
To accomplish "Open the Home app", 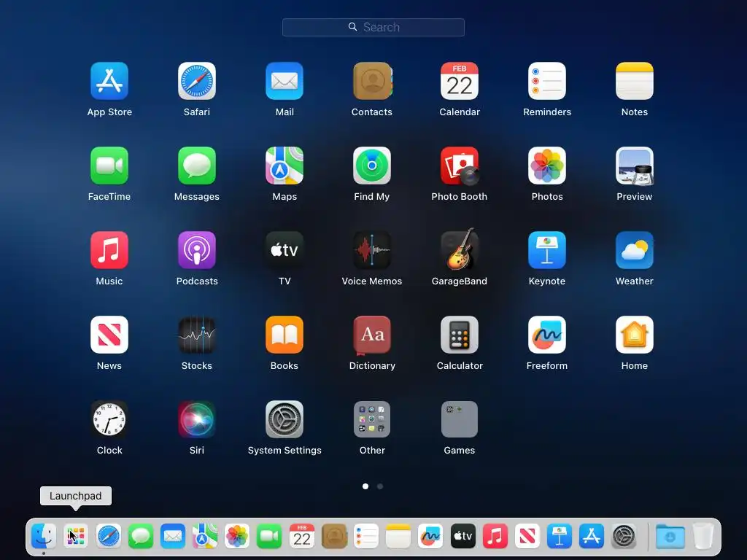I will (635, 335).
